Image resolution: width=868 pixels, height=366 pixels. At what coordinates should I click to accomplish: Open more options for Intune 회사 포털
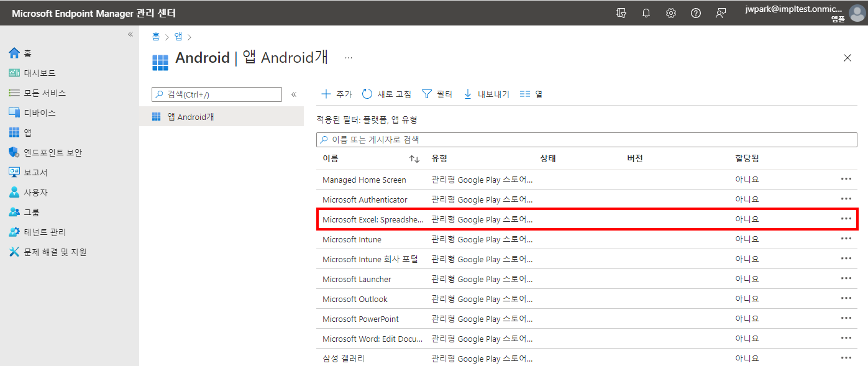846,258
